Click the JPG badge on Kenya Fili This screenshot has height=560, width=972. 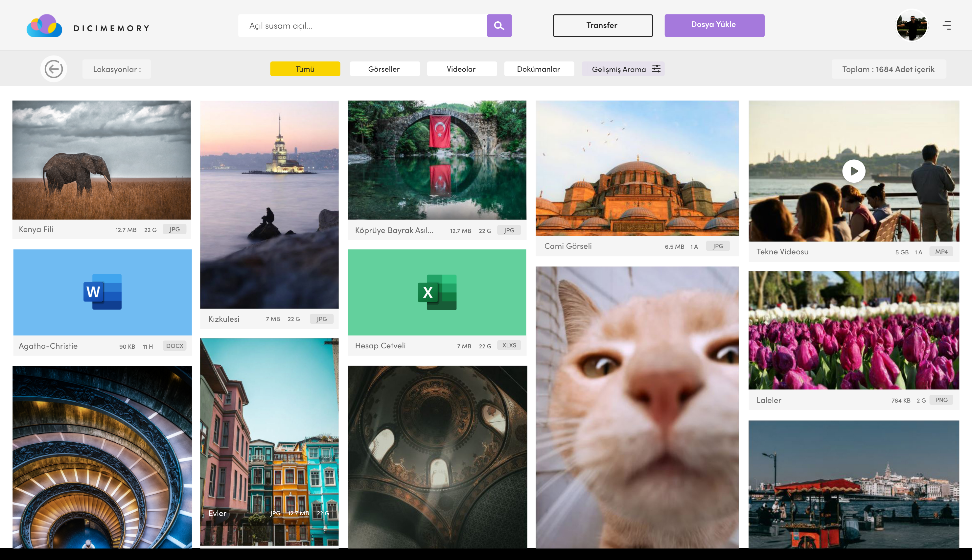coord(174,229)
